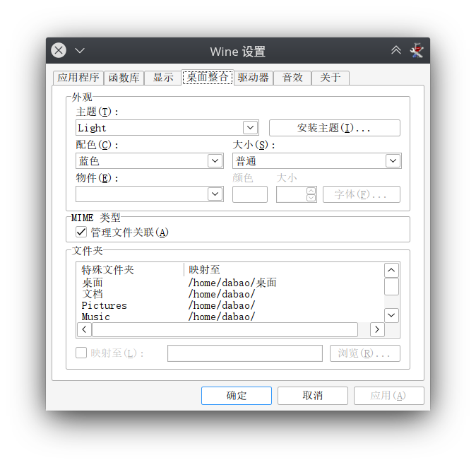Show the 关于 tab
476x465 pixels.
(331, 78)
